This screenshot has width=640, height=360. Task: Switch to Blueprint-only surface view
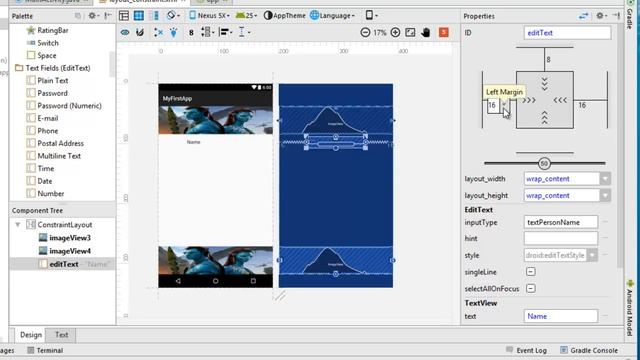coord(139,16)
